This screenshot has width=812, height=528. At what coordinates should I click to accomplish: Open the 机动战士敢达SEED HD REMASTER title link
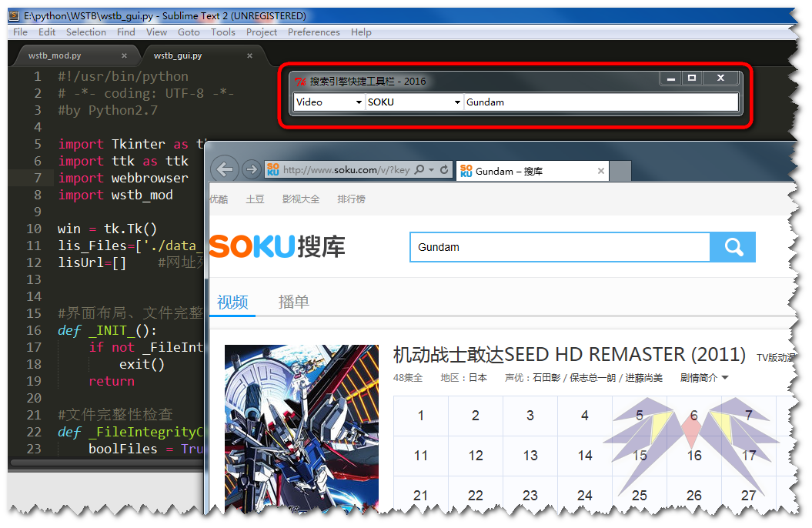point(569,355)
